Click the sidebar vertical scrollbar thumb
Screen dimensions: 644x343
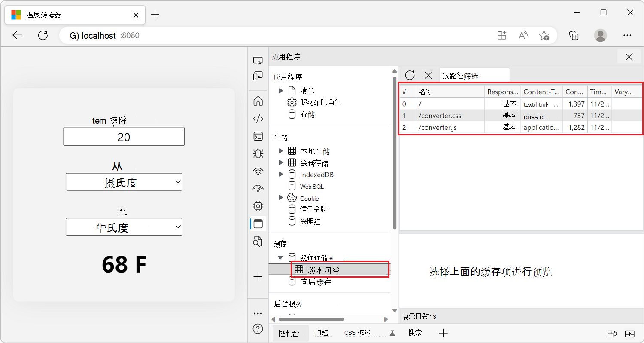pos(395,153)
